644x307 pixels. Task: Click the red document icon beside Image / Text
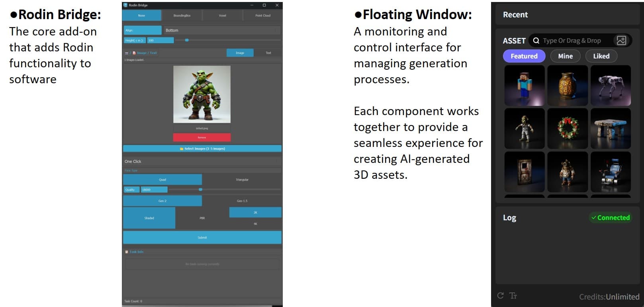tap(134, 53)
